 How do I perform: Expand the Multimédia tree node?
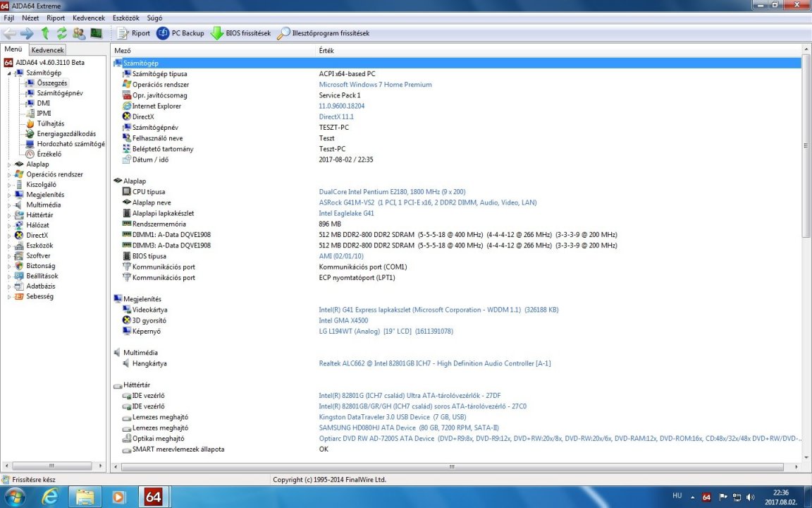[x=9, y=205]
